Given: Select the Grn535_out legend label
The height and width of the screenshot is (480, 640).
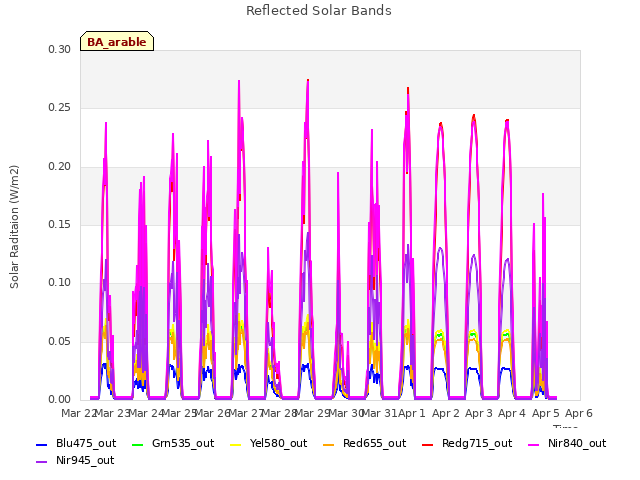Looking at the screenshot, I should click(x=183, y=443).
